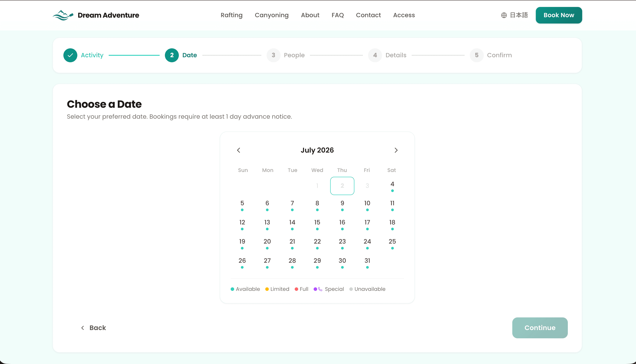The height and width of the screenshot is (364, 636).
Task: Select July 29 on the calendar
Action: pos(317,263)
